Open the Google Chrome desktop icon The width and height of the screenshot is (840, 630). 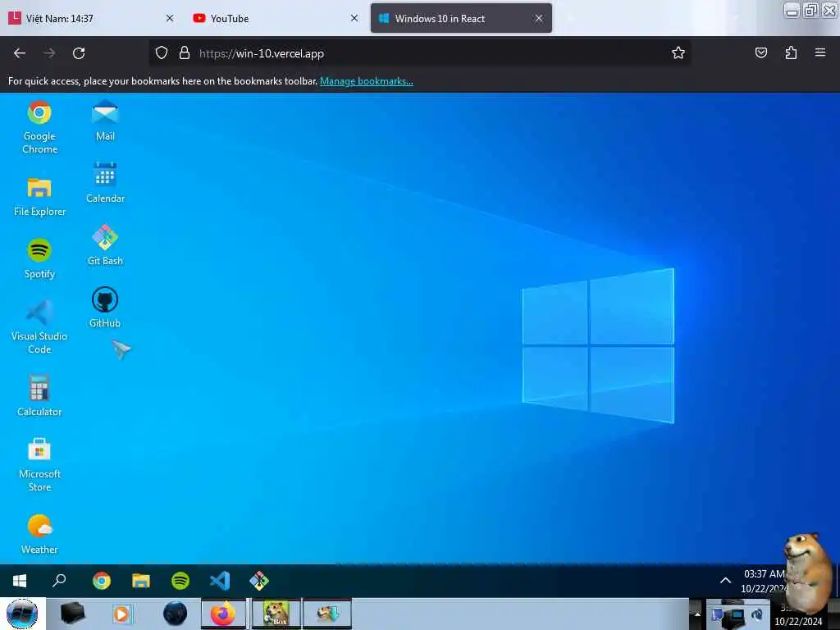coord(39,127)
